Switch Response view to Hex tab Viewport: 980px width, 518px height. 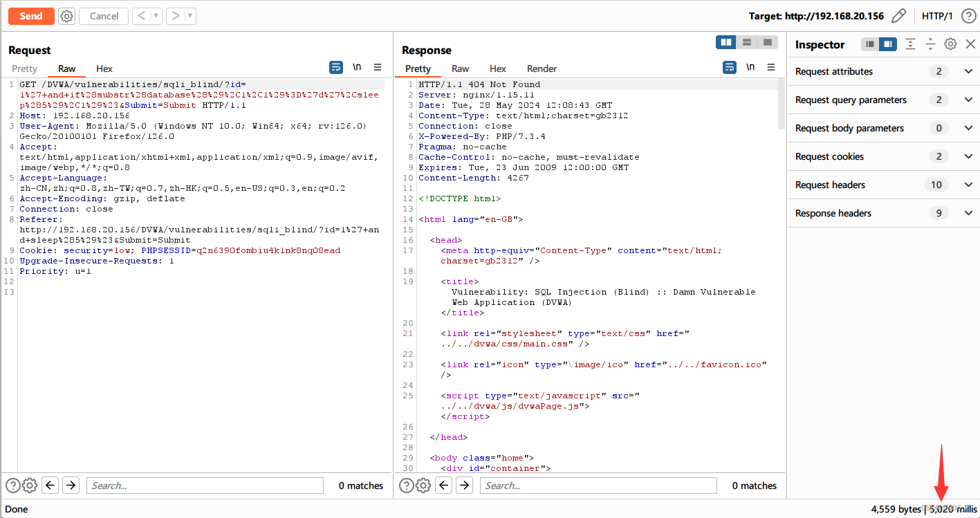coord(498,68)
